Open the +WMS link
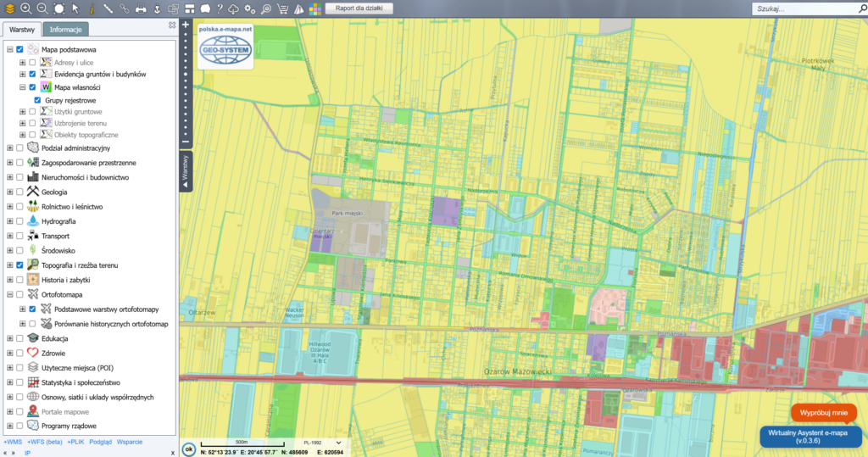The width and height of the screenshot is (868, 457). [13, 442]
